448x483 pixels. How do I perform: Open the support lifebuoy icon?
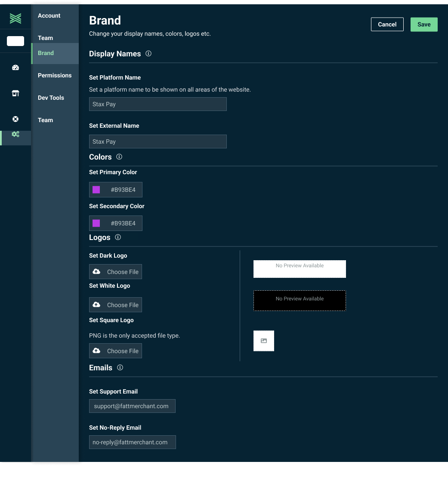pyautogui.click(x=15, y=119)
